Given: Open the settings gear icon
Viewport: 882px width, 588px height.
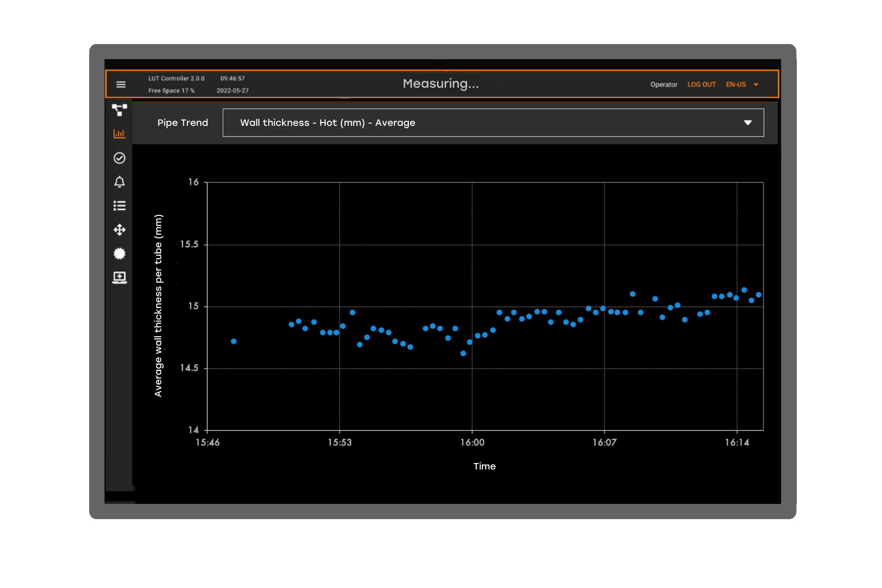Looking at the screenshot, I should pyautogui.click(x=119, y=254).
